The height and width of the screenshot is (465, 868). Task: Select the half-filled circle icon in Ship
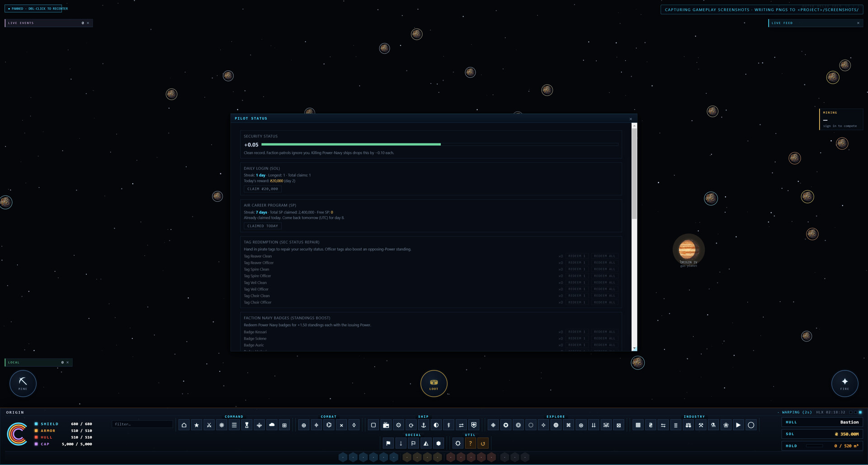point(436,425)
